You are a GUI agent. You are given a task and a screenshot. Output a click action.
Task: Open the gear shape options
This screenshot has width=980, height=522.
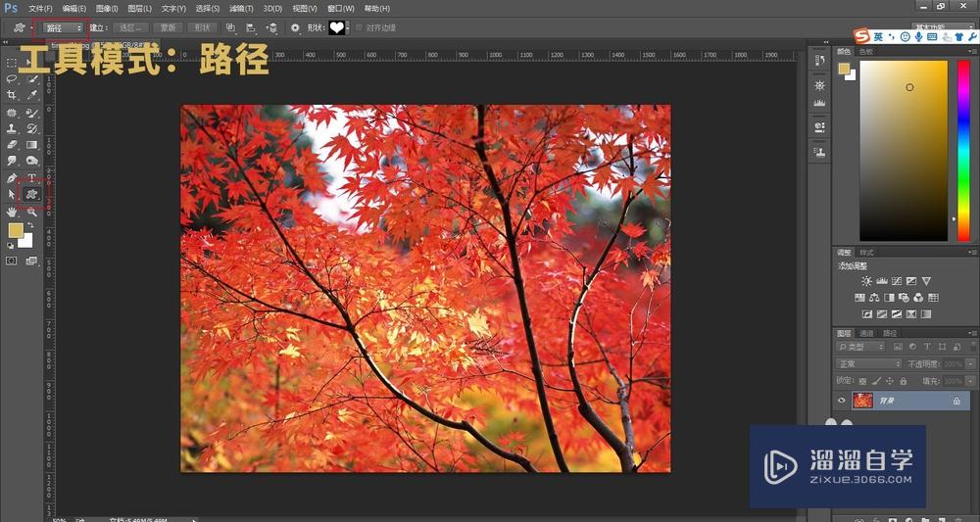[295, 27]
